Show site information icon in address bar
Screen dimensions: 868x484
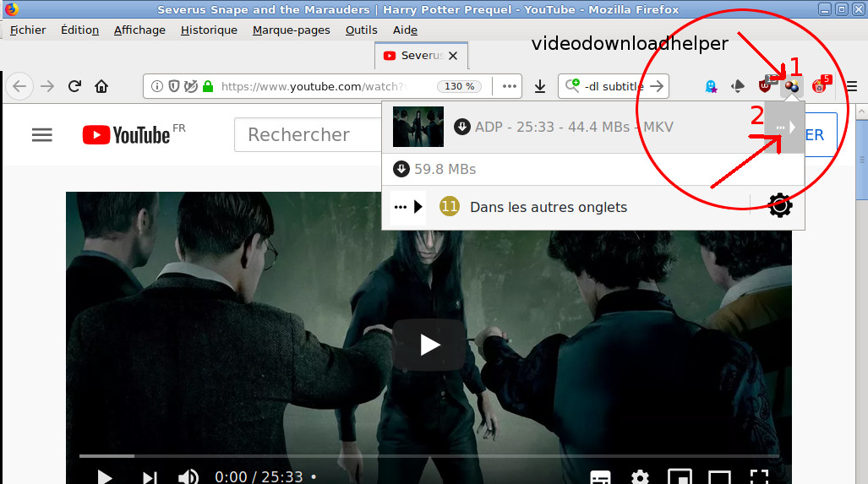(157, 86)
